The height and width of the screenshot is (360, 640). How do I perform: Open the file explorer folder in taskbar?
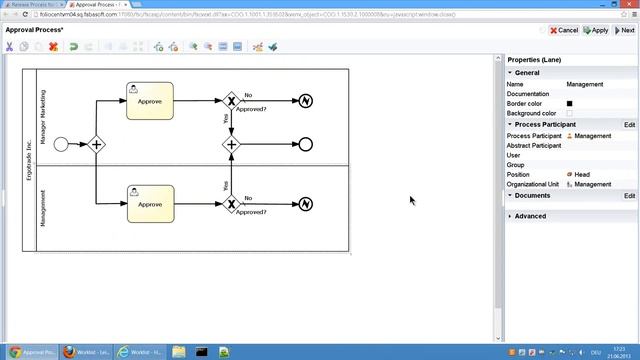(x=179, y=352)
